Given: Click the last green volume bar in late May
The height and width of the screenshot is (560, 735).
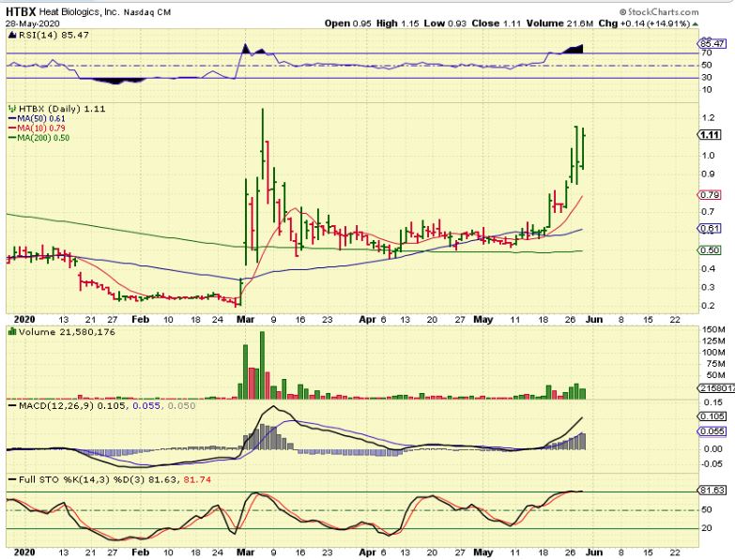Looking at the screenshot, I should [x=583, y=394].
